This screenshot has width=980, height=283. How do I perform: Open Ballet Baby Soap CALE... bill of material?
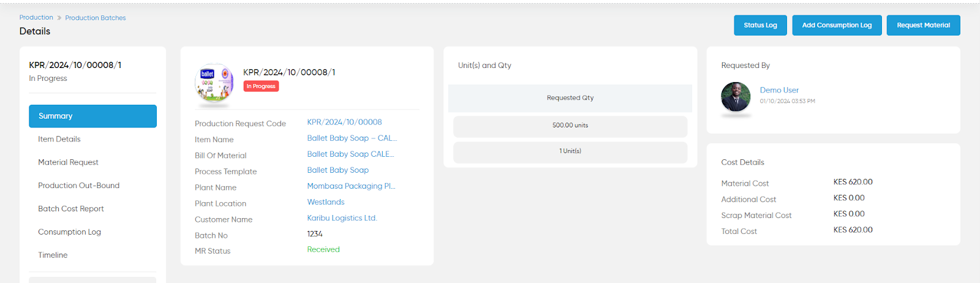351,154
